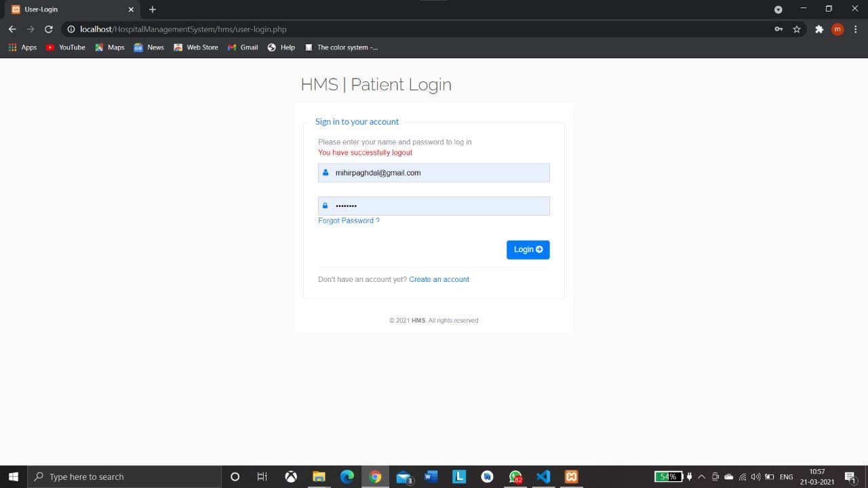Image resolution: width=868 pixels, height=488 pixels.
Task: Open Web Store bookmark
Action: 196,47
